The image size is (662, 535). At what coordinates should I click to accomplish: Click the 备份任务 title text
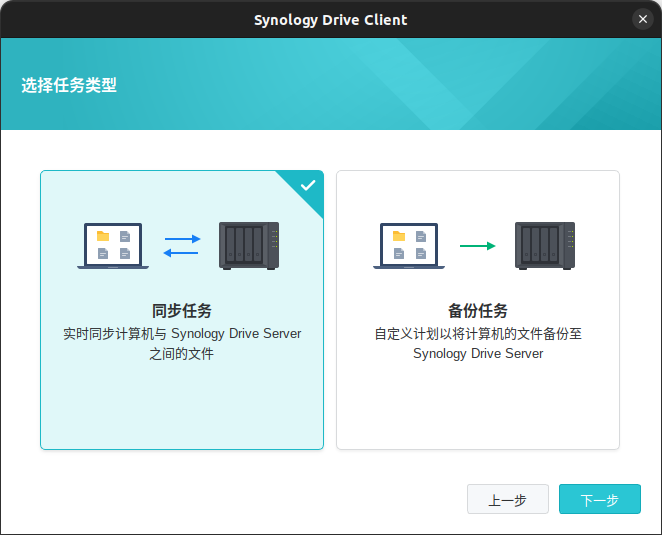478,311
